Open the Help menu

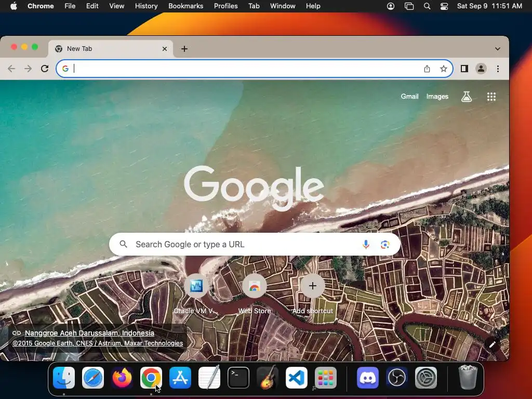point(313,6)
